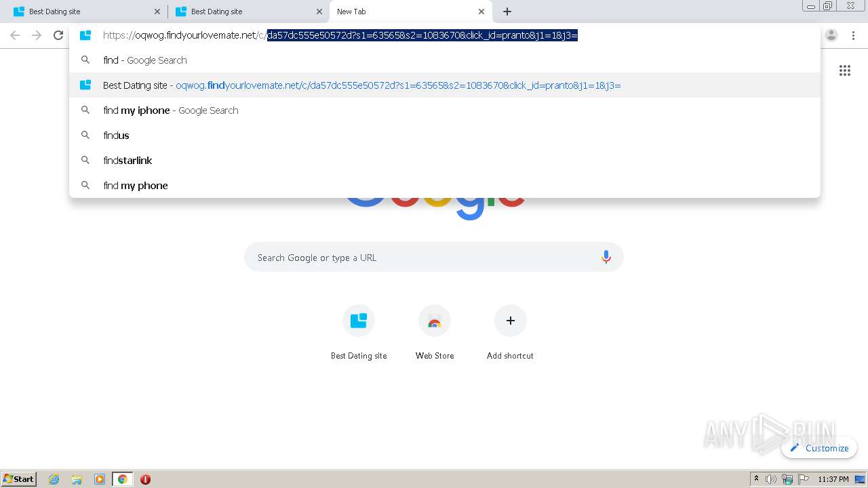The width and height of the screenshot is (868, 488).
Task: Click Add shortcut button
Action: pos(510,332)
